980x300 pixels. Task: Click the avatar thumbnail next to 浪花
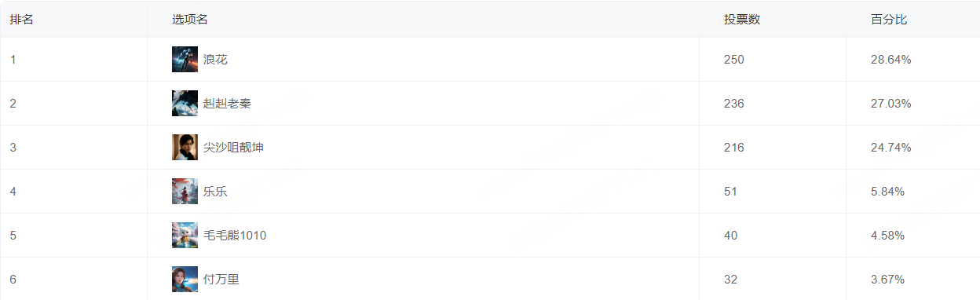185,60
